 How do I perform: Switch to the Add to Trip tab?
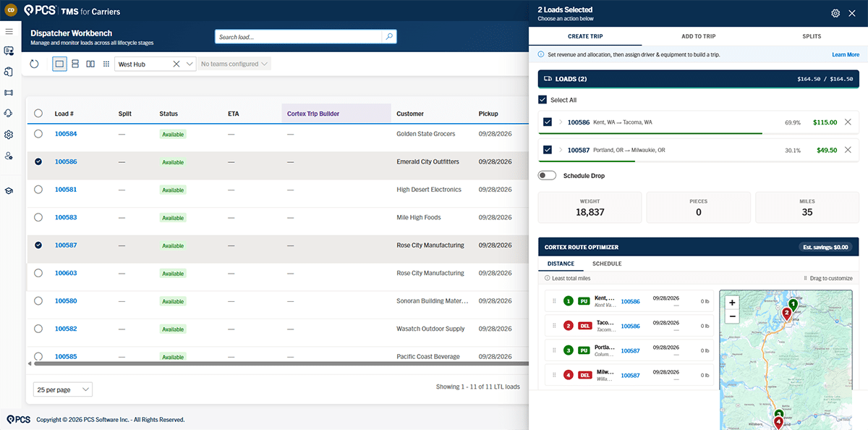pyautogui.click(x=698, y=36)
